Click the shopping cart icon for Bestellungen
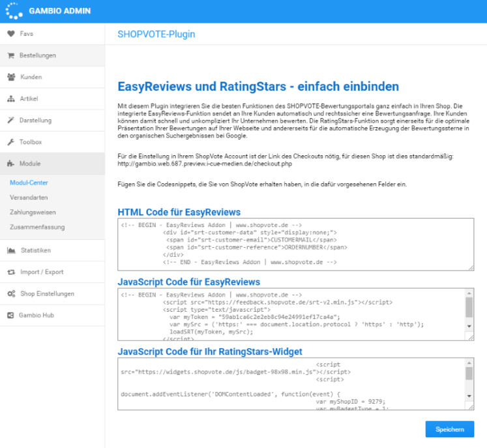487x448 pixels. [10, 55]
